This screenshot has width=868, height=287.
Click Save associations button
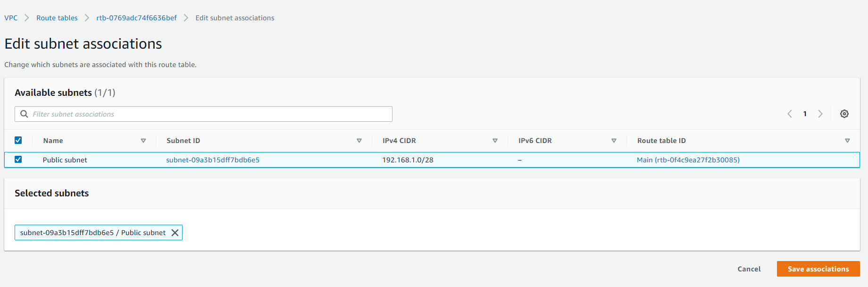[818, 269]
